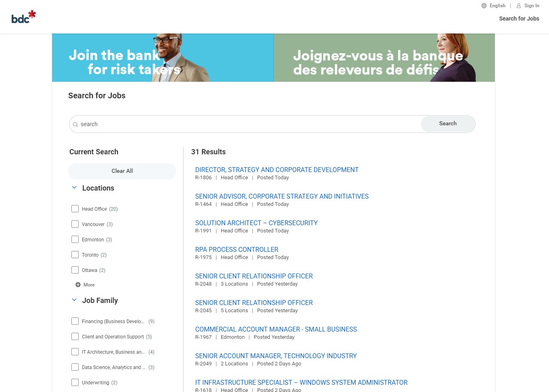
Task: Click the magnifier icon in the search bar
Action: (x=75, y=124)
